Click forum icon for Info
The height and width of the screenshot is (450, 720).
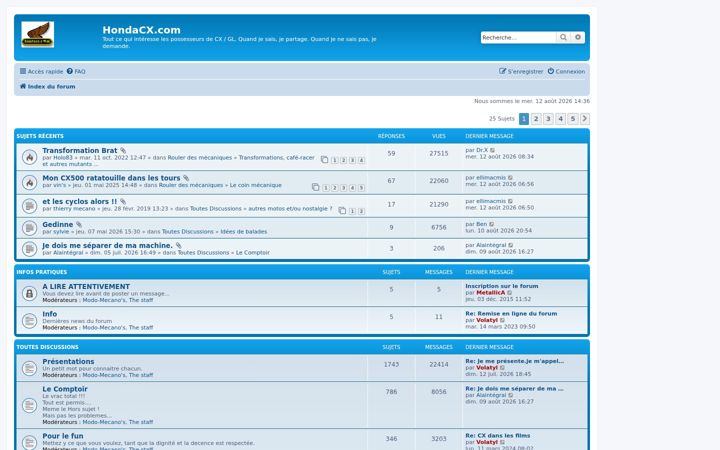tap(29, 321)
